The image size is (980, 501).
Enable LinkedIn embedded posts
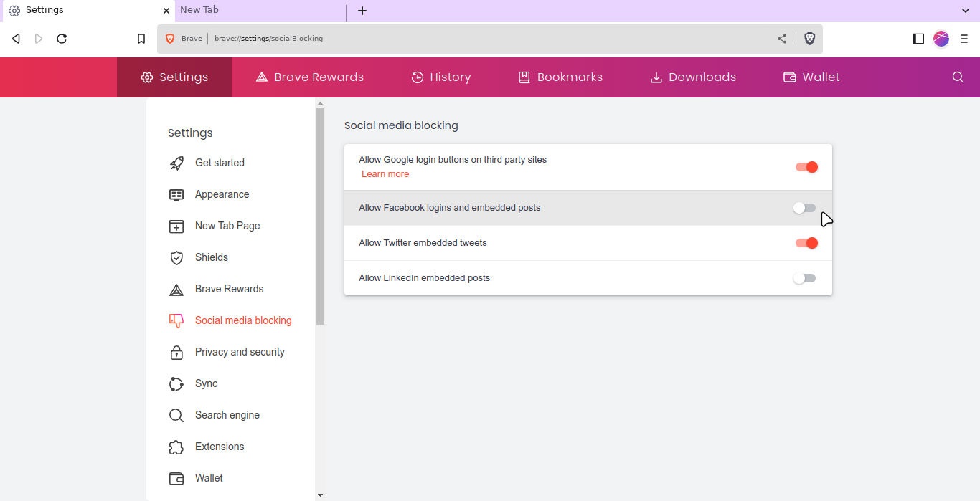point(804,278)
